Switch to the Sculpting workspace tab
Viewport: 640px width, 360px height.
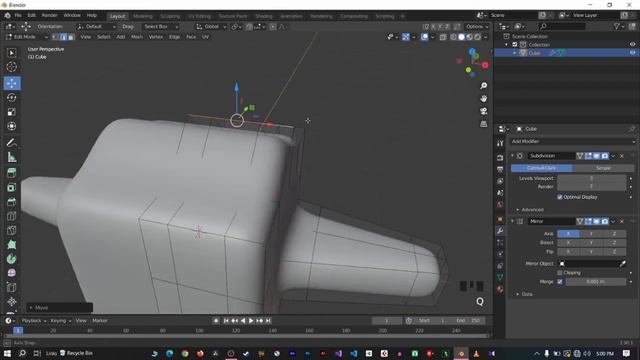point(170,16)
